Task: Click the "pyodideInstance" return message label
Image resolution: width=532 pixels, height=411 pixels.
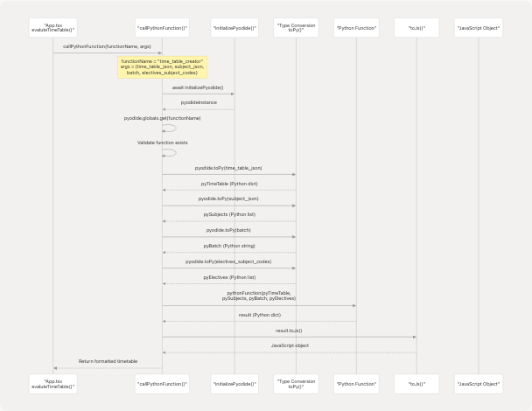Action: click(x=199, y=102)
